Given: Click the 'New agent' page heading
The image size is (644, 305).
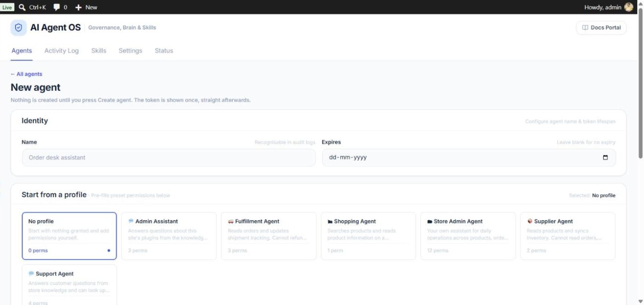Looking at the screenshot, I should pyautogui.click(x=36, y=87).
